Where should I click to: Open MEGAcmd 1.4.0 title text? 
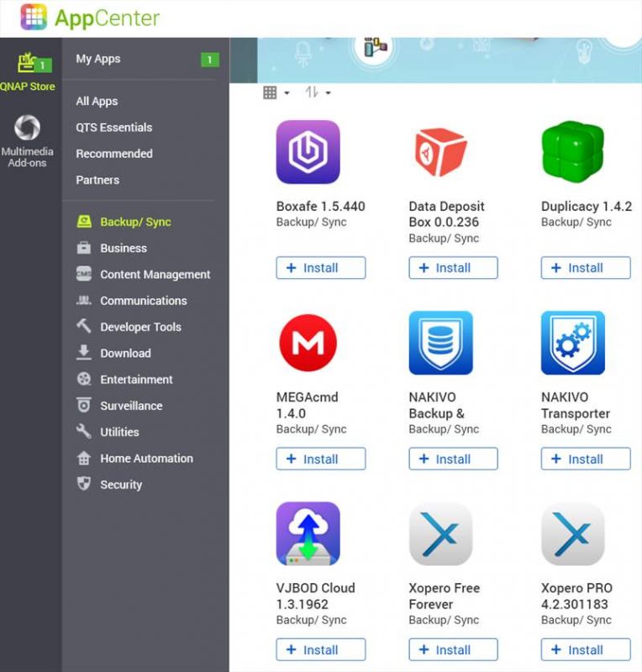click(307, 406)
